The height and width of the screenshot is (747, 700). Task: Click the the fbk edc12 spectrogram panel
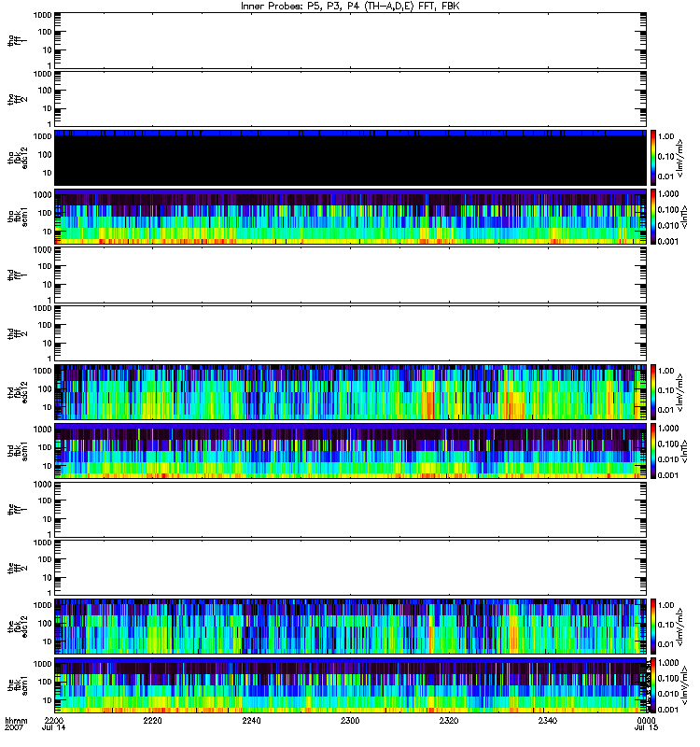(x=350, y=627)
